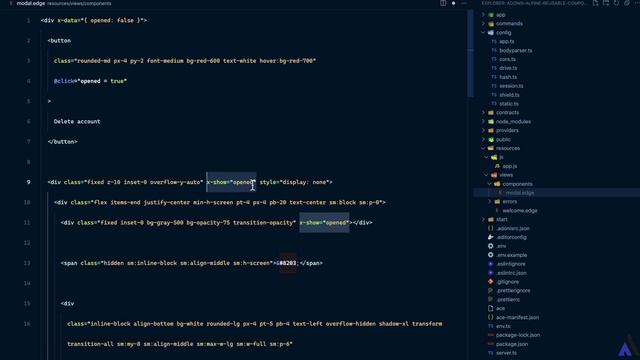
Task: Click @click="opened = true" on line 4
Action: click(x=90, y=81)
